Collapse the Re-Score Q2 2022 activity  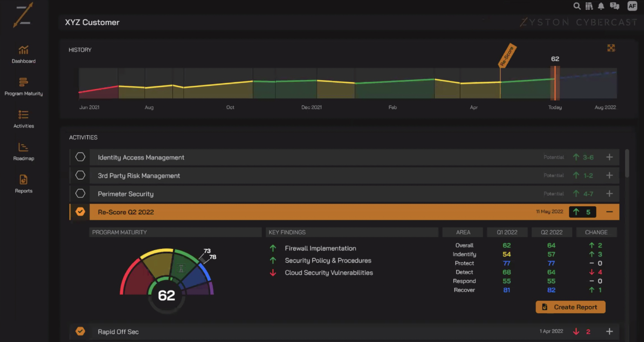click(x=609, y=212)
